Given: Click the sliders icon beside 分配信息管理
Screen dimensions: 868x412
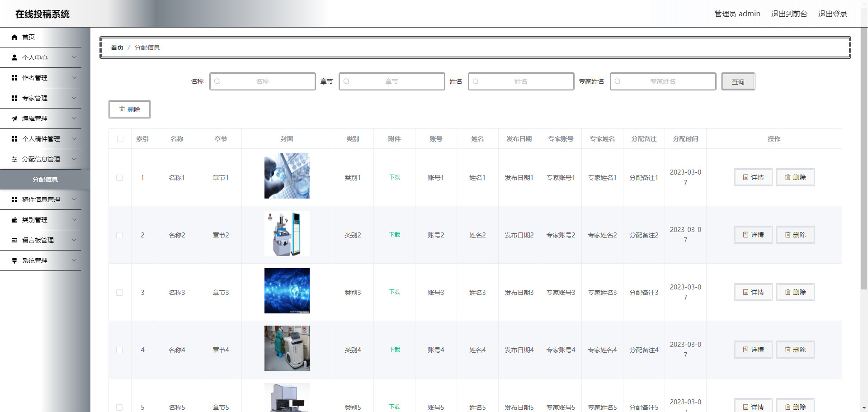Looking at the screenshot, I should [x=14, y=159].
